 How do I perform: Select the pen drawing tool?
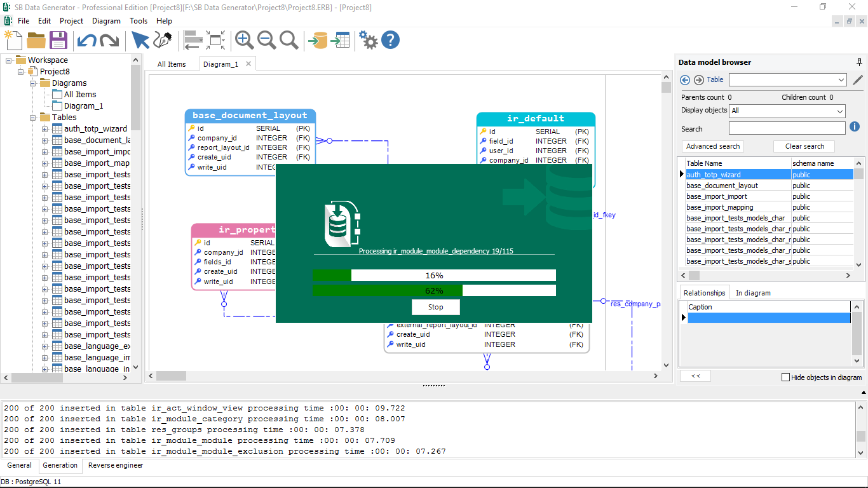point(163,40)
